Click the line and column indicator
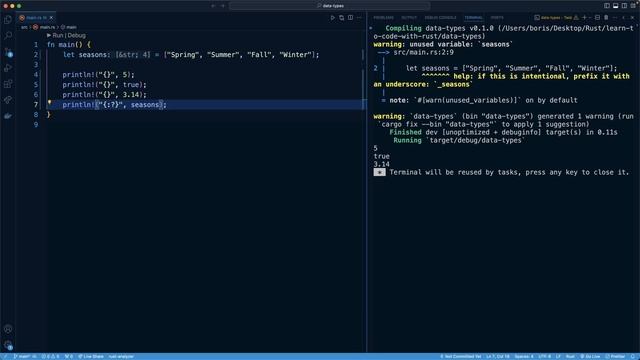This screenshot has height=360, width=640. click(x=497, y=356)
